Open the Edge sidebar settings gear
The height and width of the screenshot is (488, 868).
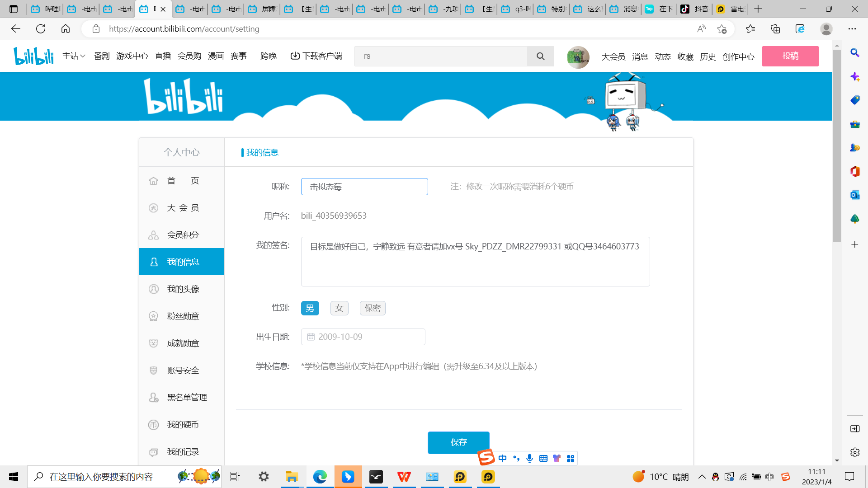pyautogui.click(x=855, y=452)
